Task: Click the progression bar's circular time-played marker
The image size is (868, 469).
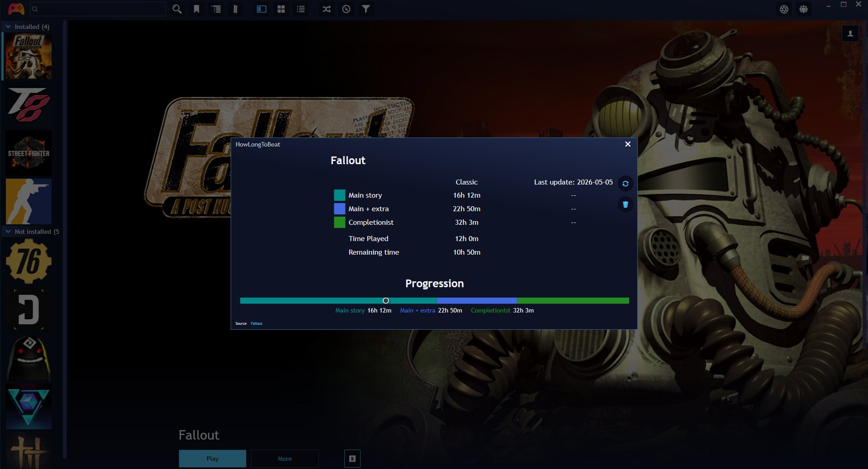Action: [x=386, y=301]
